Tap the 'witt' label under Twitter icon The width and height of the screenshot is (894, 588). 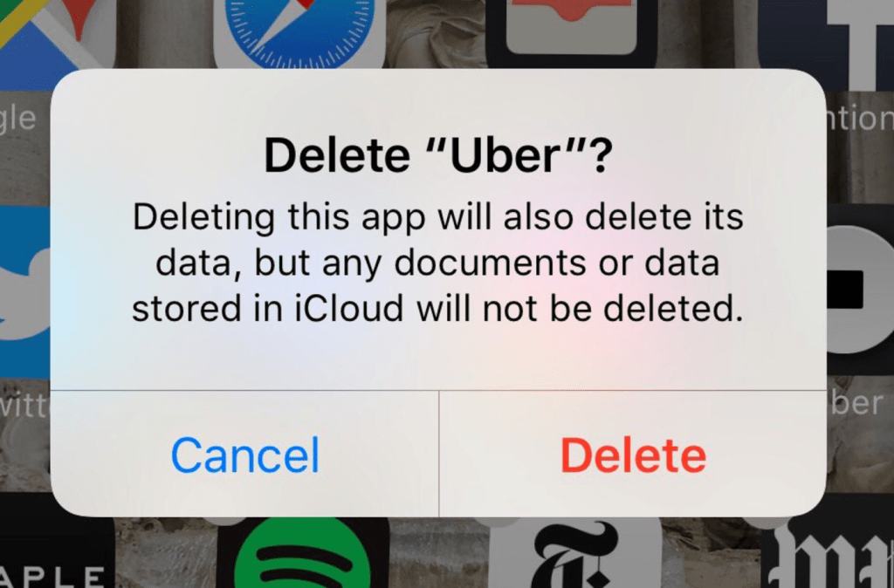point(25,406)
